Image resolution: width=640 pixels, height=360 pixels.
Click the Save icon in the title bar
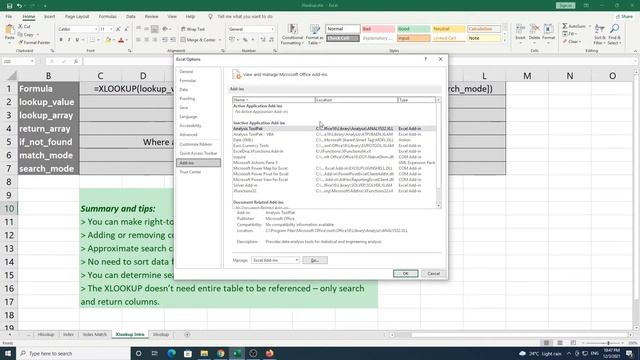9,6
